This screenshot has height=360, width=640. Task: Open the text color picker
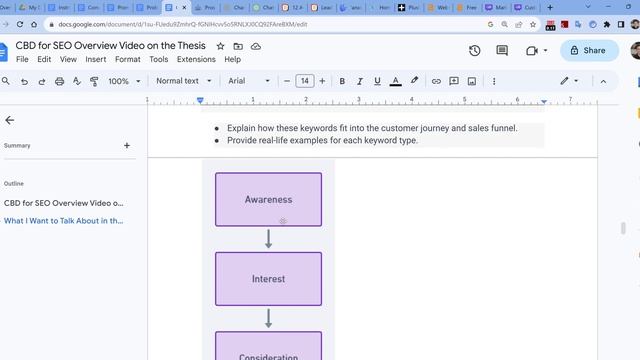click(395, 81)
